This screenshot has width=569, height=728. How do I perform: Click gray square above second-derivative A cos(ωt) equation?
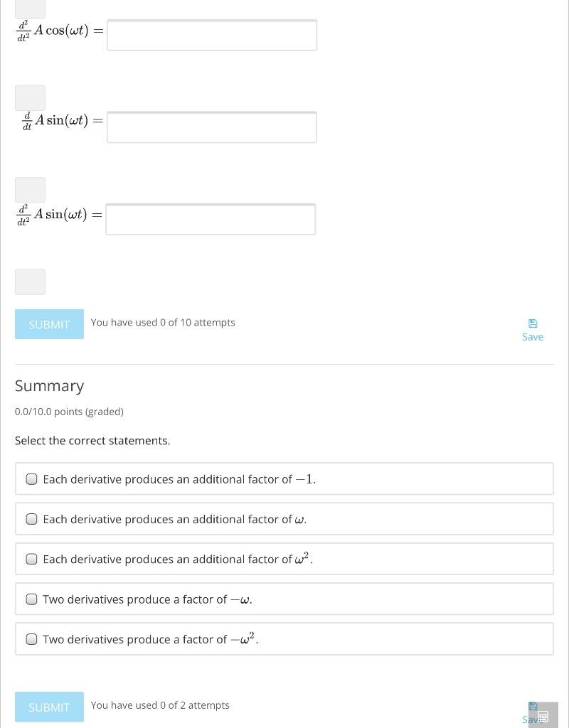[30, 8]
